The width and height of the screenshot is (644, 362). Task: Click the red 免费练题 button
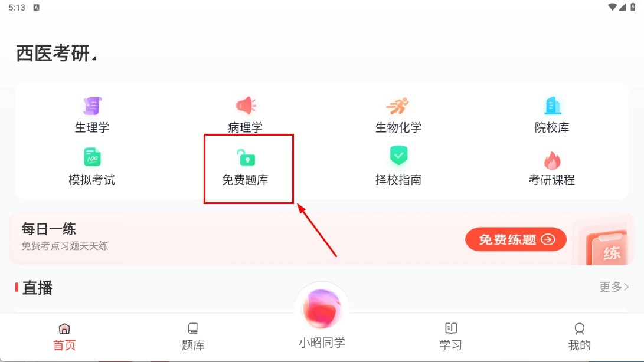click(x=516, y=239)
